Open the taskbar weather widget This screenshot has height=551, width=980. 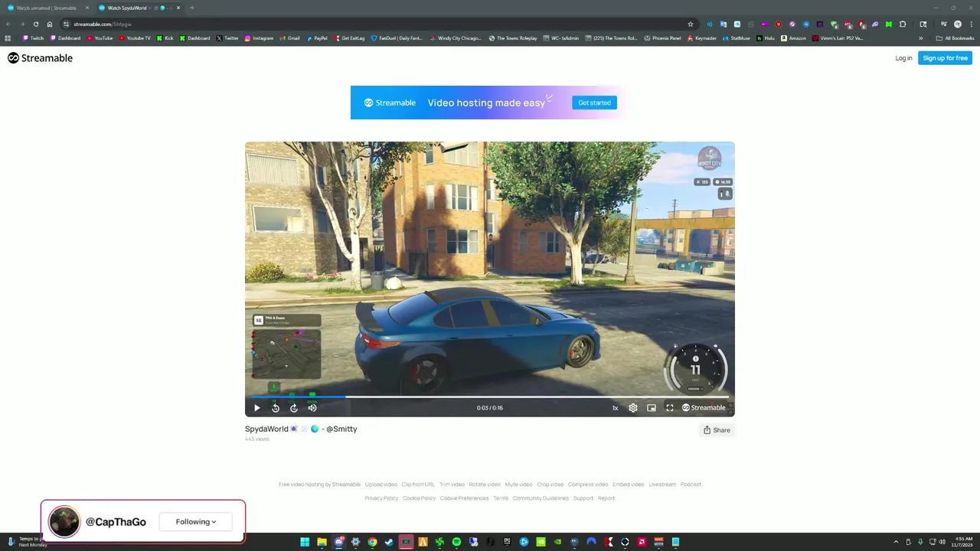[x=27, y=542]
